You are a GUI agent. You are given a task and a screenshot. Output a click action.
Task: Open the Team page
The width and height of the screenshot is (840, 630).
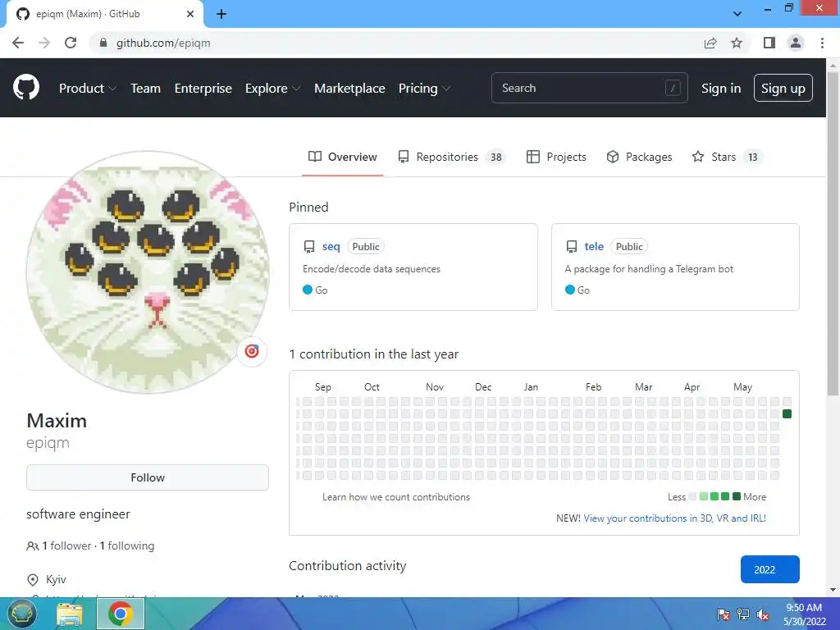click(146, 89)
